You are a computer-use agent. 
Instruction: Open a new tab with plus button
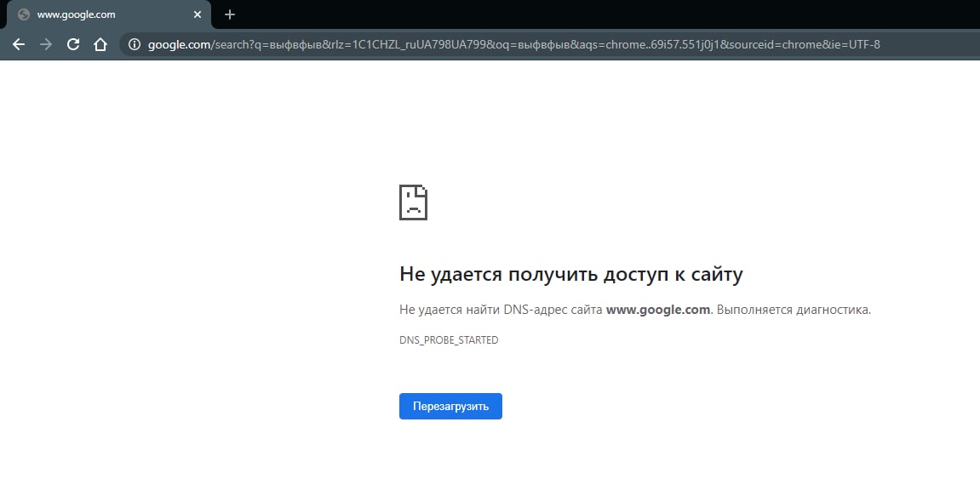(x=229, y=14)
